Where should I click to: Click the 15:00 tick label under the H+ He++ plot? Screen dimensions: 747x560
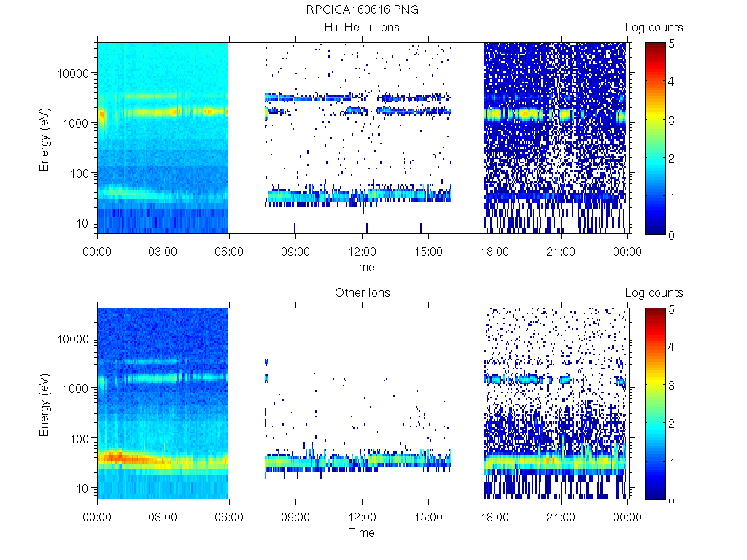[428, 252]
